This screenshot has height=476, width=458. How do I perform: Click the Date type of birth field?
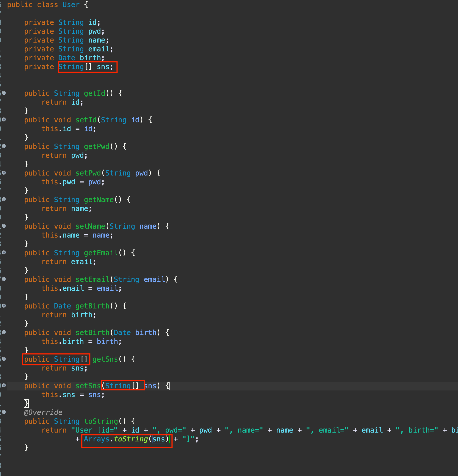[x=67, y=58]
